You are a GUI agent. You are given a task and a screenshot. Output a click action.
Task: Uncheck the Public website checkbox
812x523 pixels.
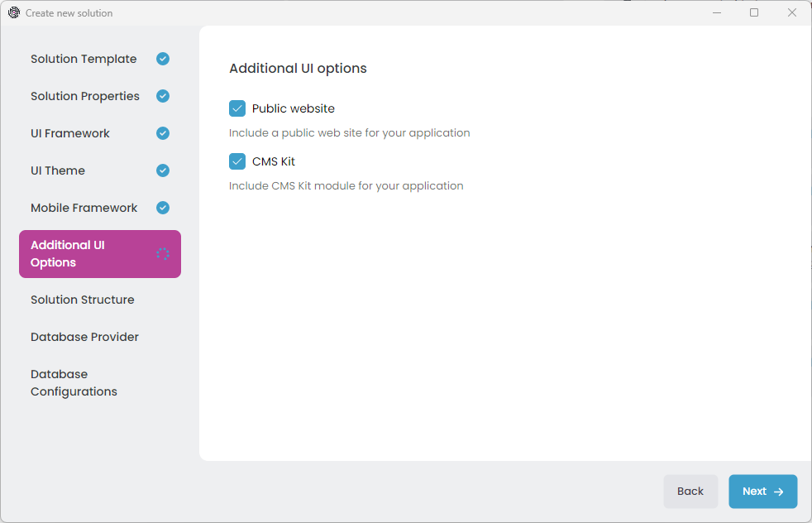tap(237, 108)
